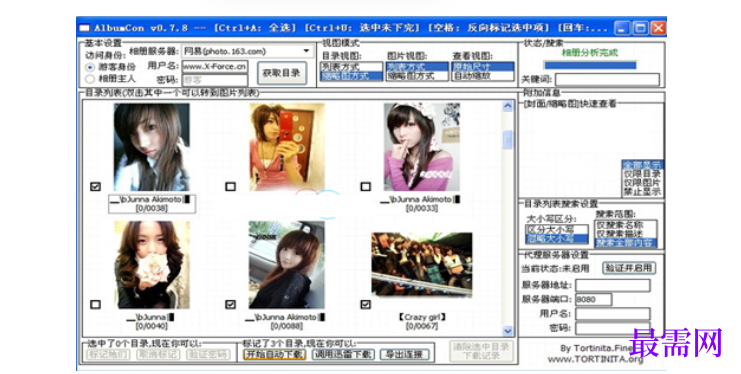Click the 用户名 field containing www.X-Force.cn
741x374 pixels.
[215, 67]
